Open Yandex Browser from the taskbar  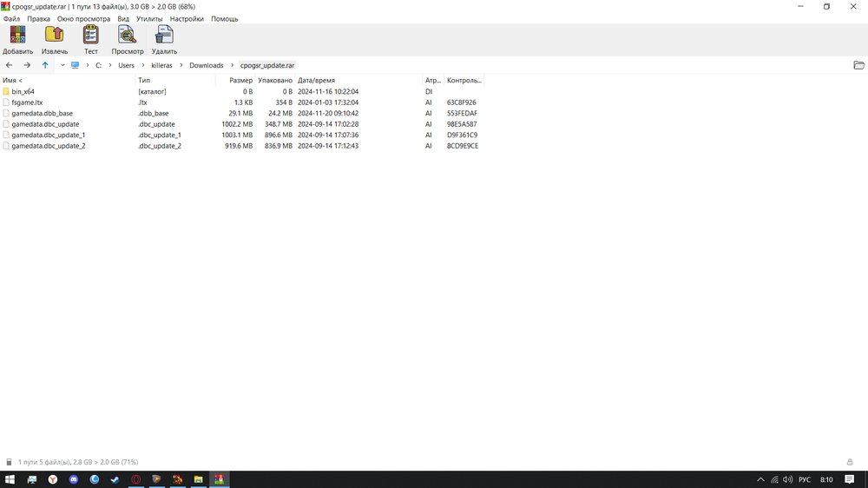[53, 479]
